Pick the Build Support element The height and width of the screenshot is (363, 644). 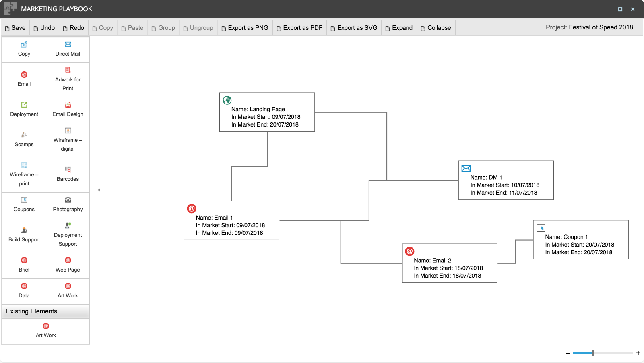(x=24, y=235)
